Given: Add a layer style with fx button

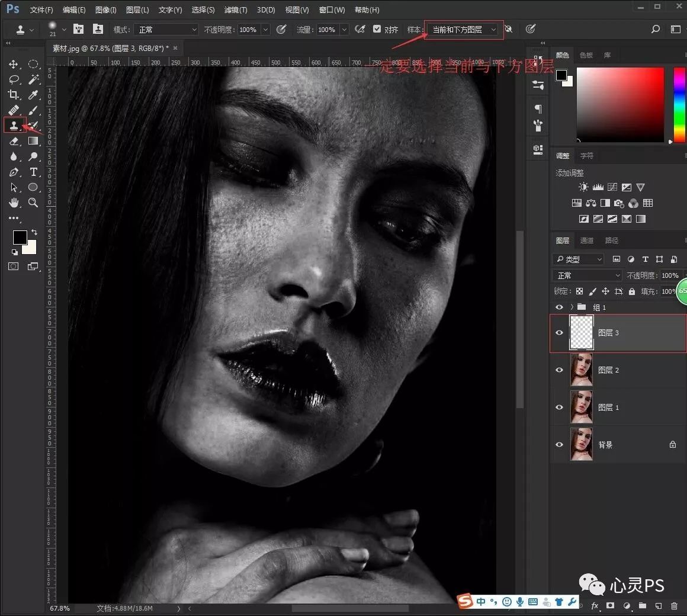Looking at the screenshot, I should 595,605.
